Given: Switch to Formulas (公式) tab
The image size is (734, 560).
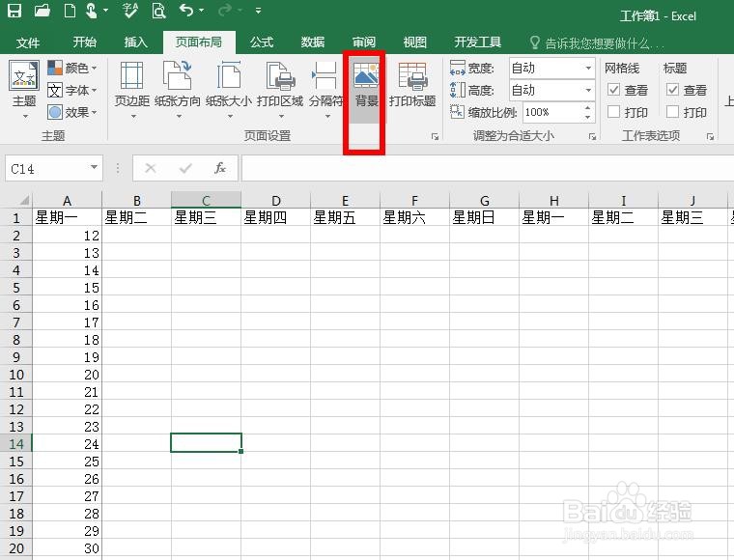Looking at the screenshot, I should [262, 42].
